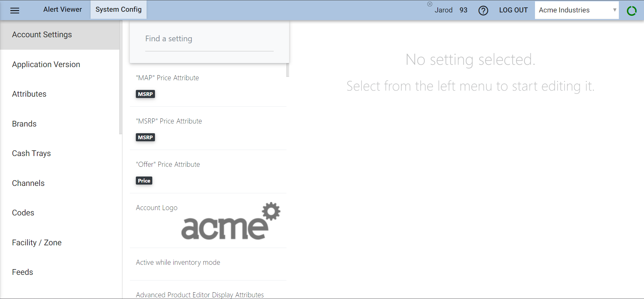Open the Acme Industries account dropdown
Viewport: 644px width, 299px height.
(576, 10)
